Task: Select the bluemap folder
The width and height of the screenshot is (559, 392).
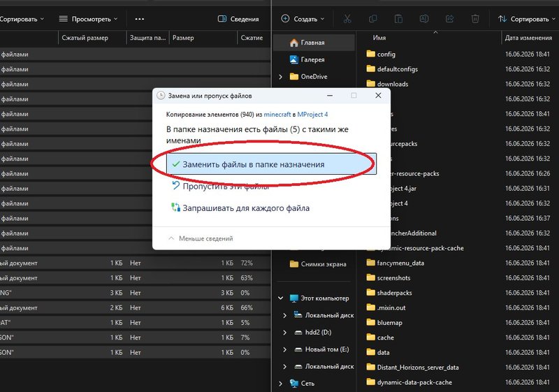Action: click(384, 323)
